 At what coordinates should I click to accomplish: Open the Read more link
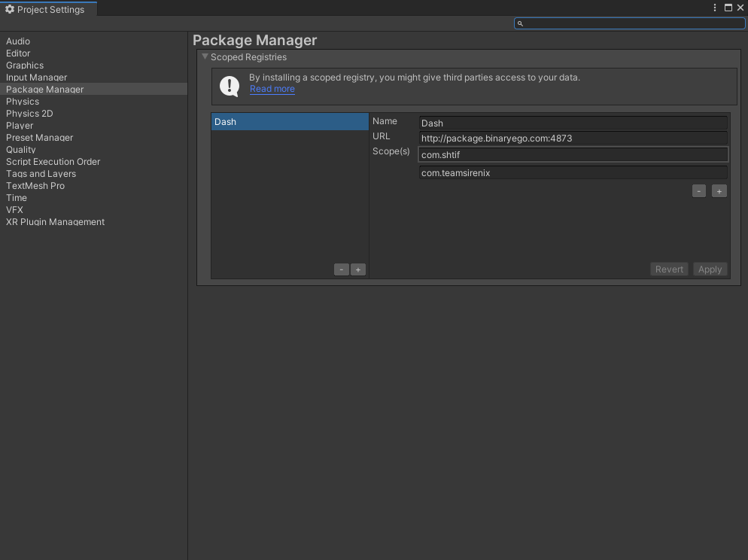tap(272, 89)
